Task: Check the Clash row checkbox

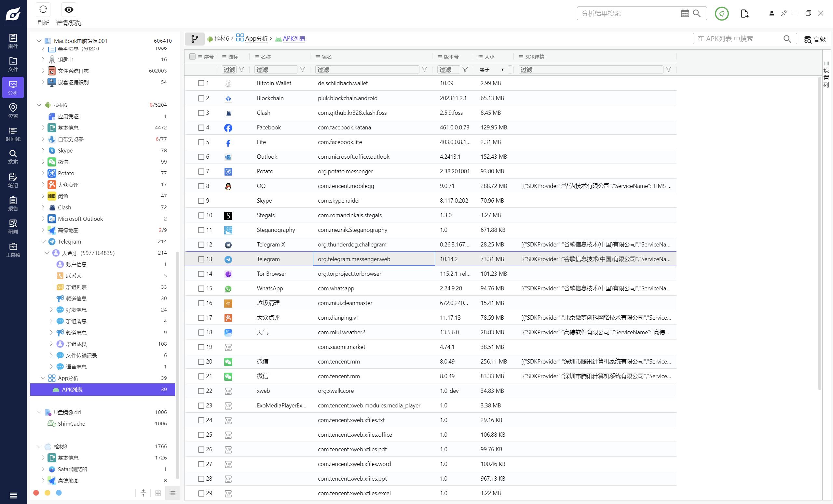Action: coord(201,113)
